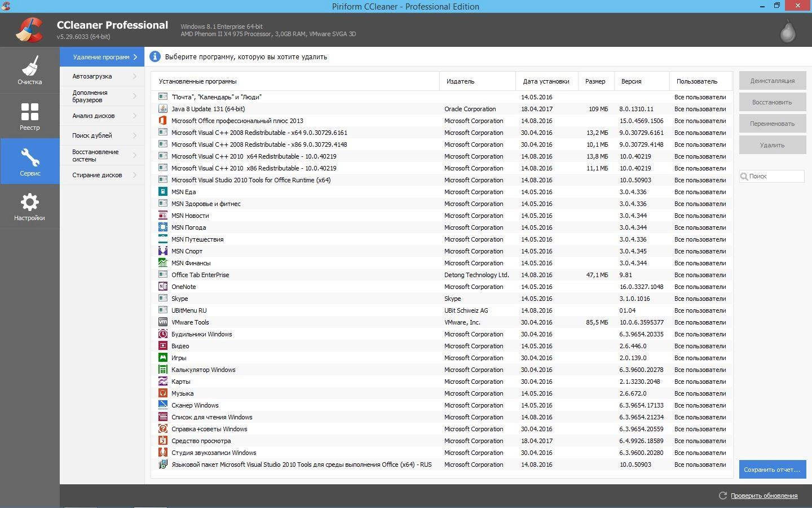Open the Анализ дисков tab
The width and height of the screenshot is (812, 508).
[102, 116]
